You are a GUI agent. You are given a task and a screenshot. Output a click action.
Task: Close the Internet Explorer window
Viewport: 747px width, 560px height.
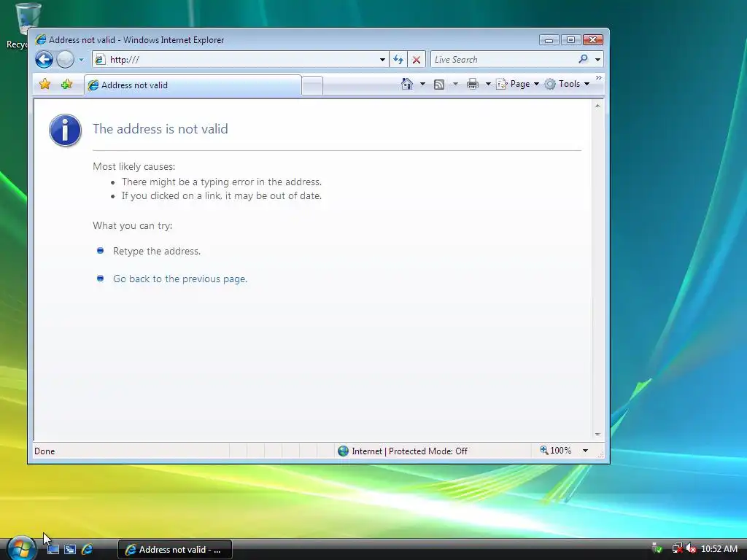593,40
